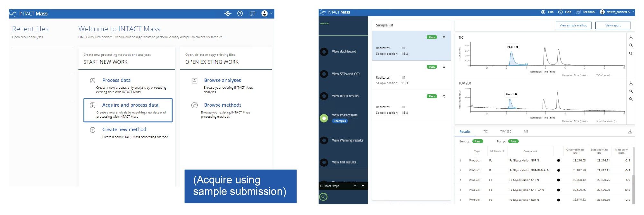This screenshot has width=644, height=215.
Task: Expand sample 1:B.4 details chevron
Action: pos(444,96)
